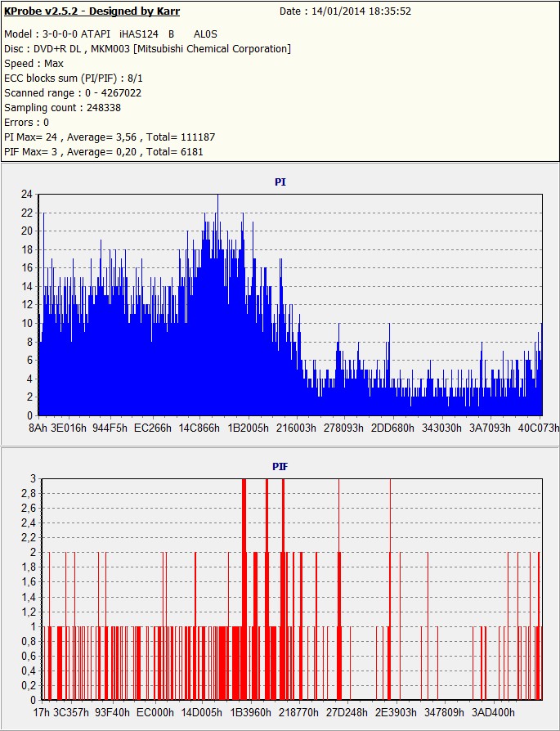Click the 'Scanned range : 0 - 4267022' line
The image size is (560, 731).
(x=73, y=92)
